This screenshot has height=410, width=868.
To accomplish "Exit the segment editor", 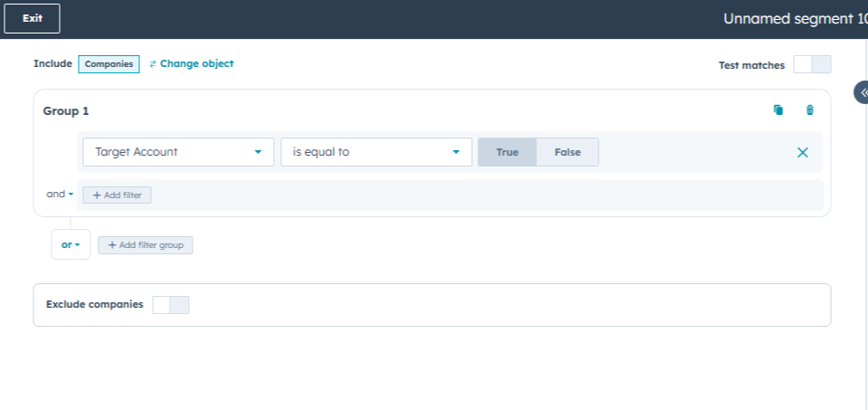I will pyautogui.click(x=33, y=18).
